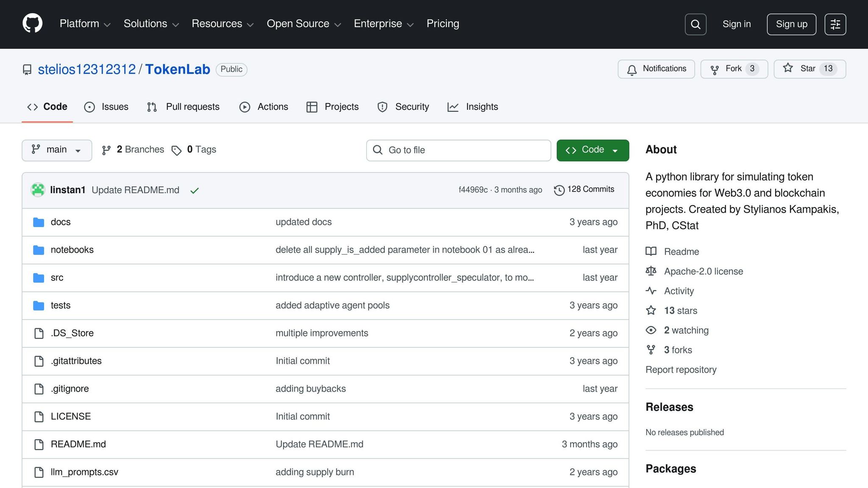Viewport: 868px width, 488px height.
Task: Open the Projects tab
Action: pos(333,107)
